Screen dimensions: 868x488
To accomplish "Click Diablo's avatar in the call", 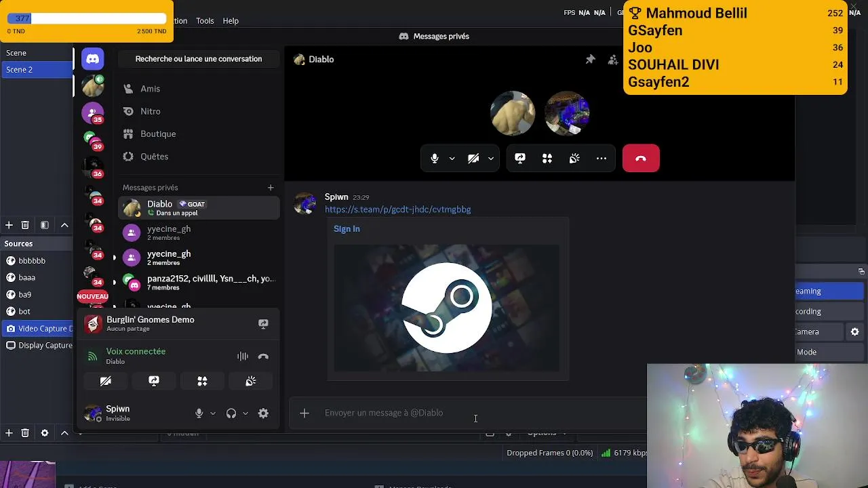I will pos(513,113).
